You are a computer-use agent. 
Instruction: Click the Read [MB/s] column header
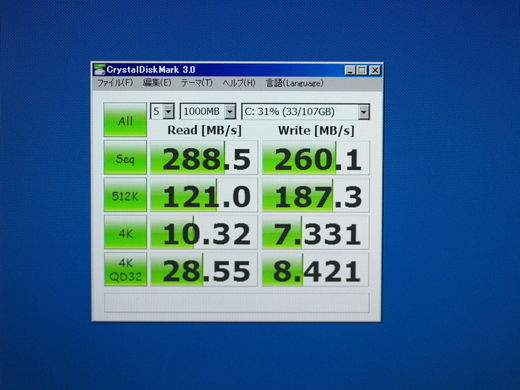(x=204, y=130)
